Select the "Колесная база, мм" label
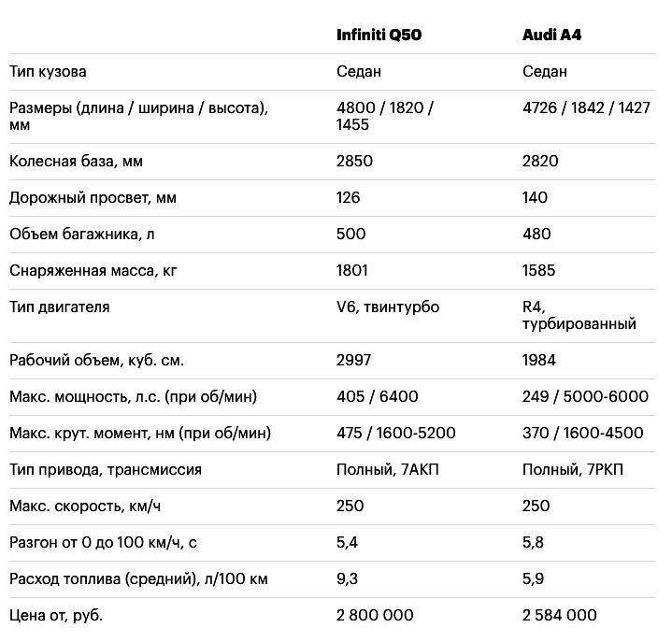The width and height of the screenshot is (672, 642). pyautogui.click(x=76, y=162)
